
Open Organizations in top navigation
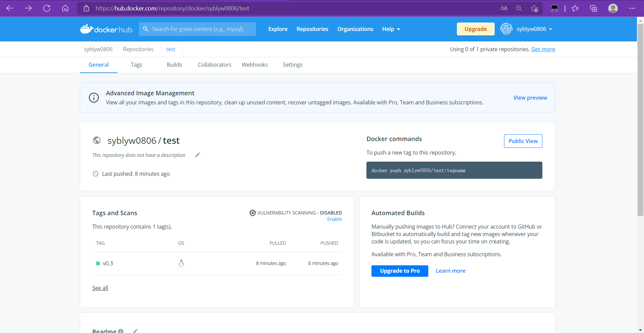355,29
